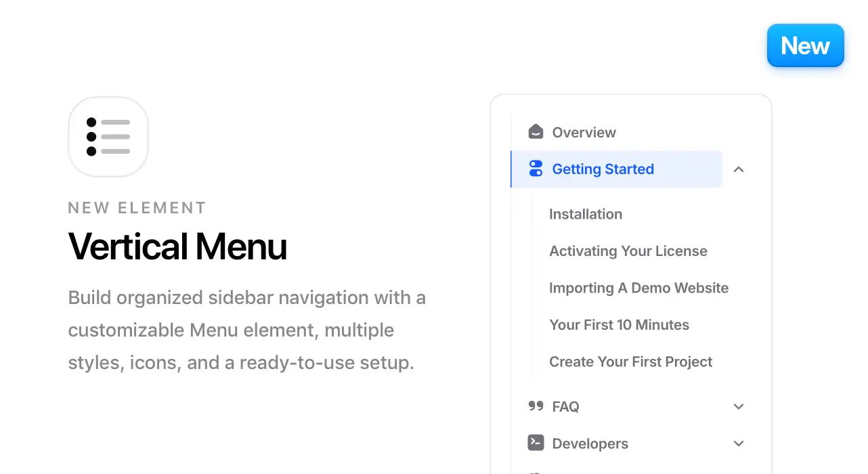Open the Installation submenu item
868x474 pixels.
click(585, 214)
